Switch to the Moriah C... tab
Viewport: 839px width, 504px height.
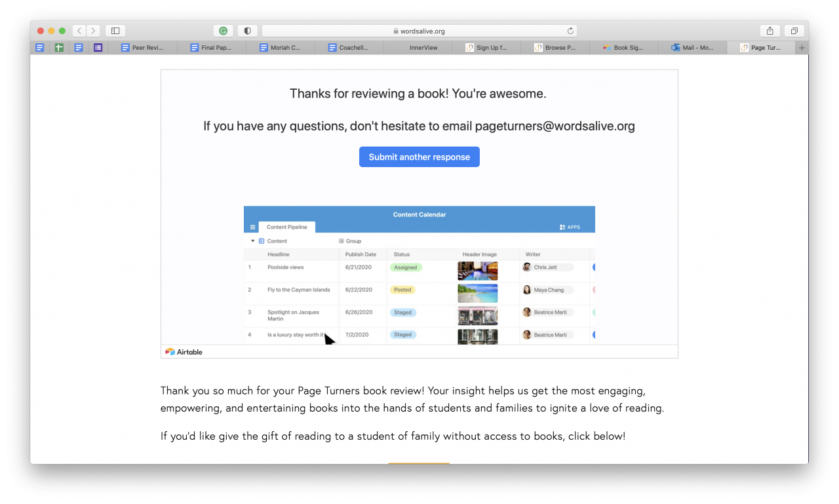pyautogui.click(x=280, y=48)
